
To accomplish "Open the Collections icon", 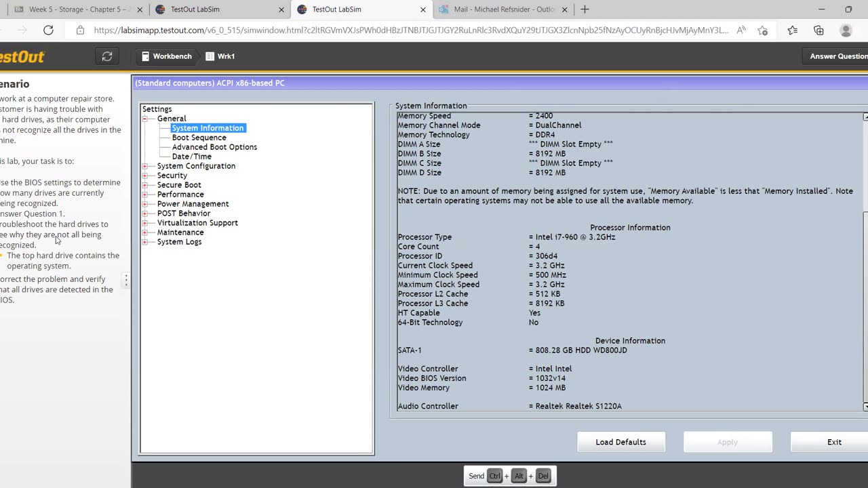I will tap(818, 30).
